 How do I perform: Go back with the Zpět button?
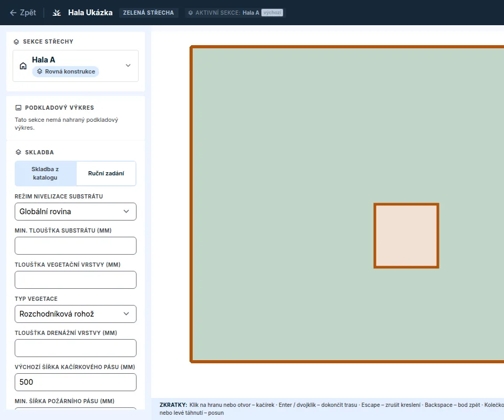click(x=23, y=13)
